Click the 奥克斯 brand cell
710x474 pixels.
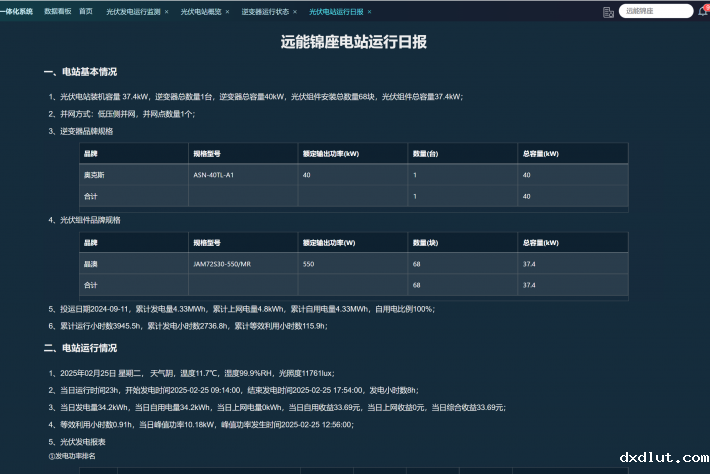[134, 175]
